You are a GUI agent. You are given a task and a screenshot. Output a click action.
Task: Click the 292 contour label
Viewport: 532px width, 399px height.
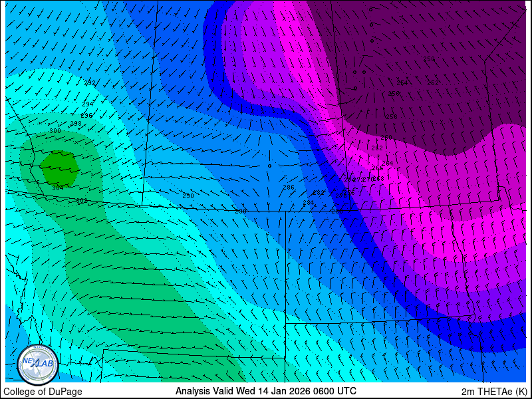click(x=90, y=83)
